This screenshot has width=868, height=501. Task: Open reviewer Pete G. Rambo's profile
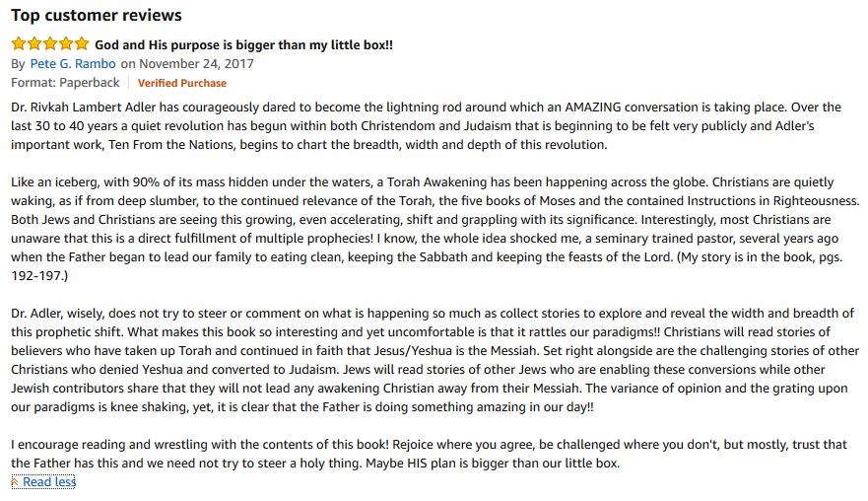point(73,64)
